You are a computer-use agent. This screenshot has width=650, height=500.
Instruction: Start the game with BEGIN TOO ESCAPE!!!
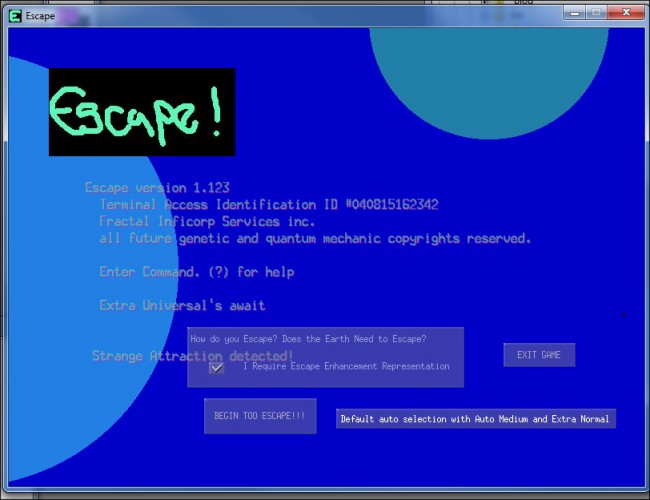pos(260,416)
